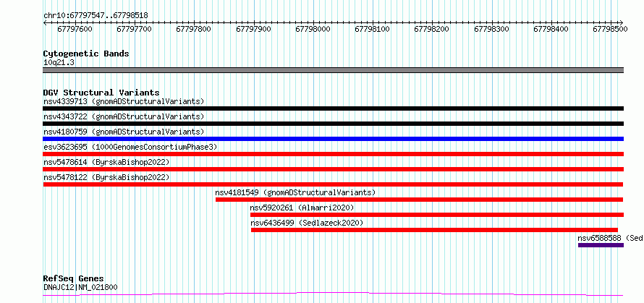Viewport: 644px width, 303px height.
Task: Open nsv6436499 (Sedlazeck2020) label
Action: pos(307,223)
